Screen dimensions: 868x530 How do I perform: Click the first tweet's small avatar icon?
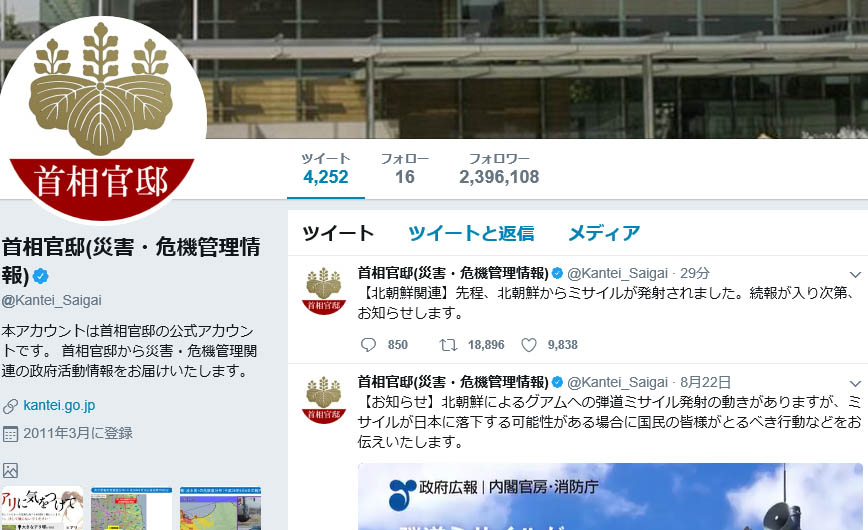(324, 291)
